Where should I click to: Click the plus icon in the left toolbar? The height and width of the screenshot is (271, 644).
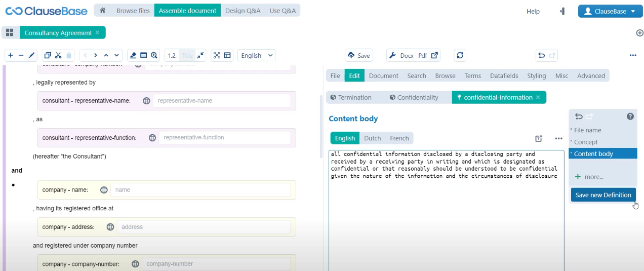(11, 55)
